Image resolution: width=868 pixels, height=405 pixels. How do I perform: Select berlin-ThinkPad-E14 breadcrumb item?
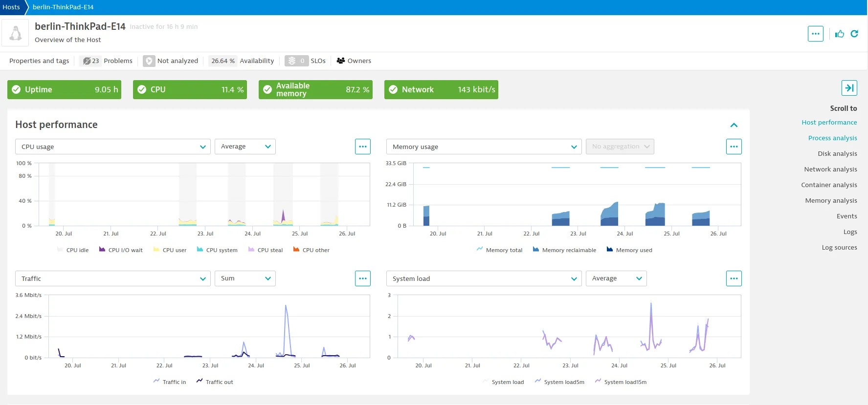[63, 7]
